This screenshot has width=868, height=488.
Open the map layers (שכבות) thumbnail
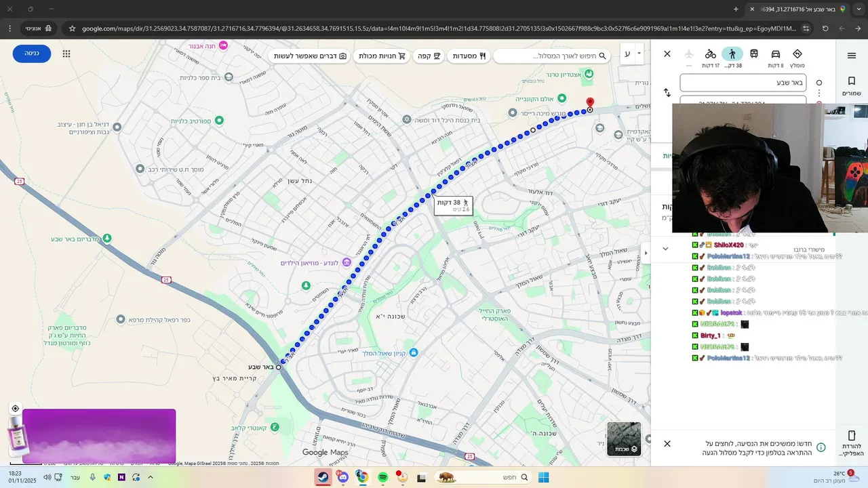[624, 439]
